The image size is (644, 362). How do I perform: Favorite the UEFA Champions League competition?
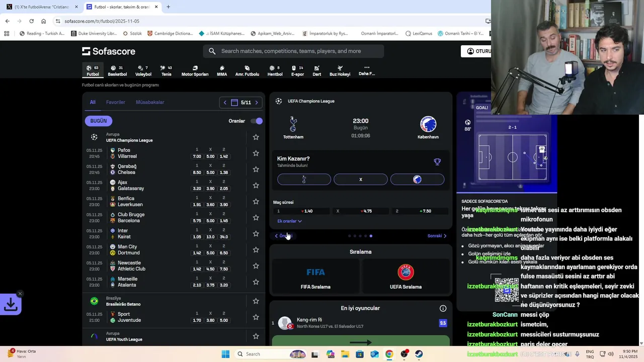click(256, 137)
